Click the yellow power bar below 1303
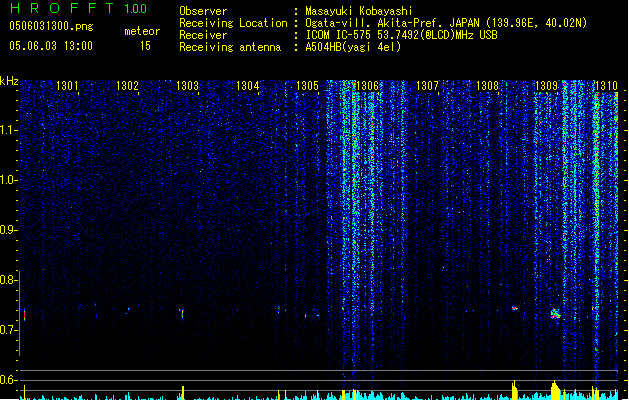This screenshot has width=629, height=400. point(183,393)
